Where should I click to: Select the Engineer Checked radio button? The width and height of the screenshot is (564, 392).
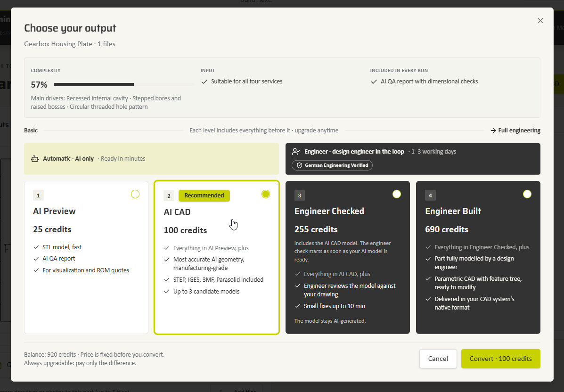pyautogui.click(x=397, y=194)
